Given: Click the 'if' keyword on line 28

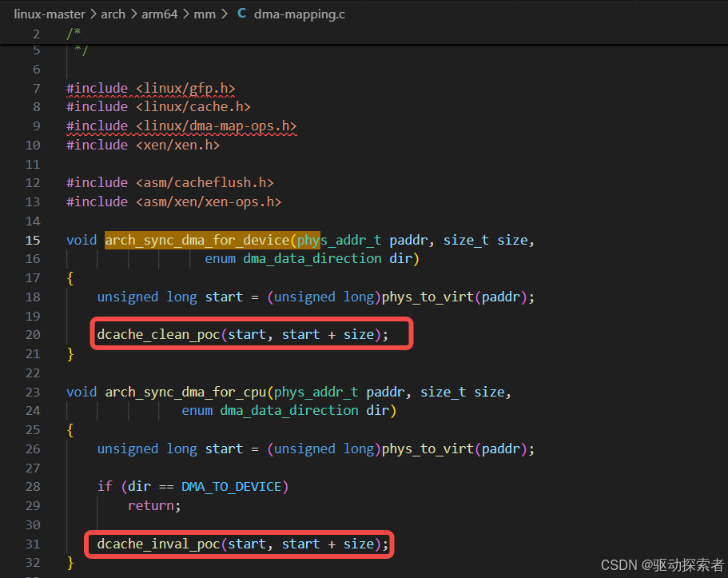Looking at the screenshot, I should coord(105,487).
